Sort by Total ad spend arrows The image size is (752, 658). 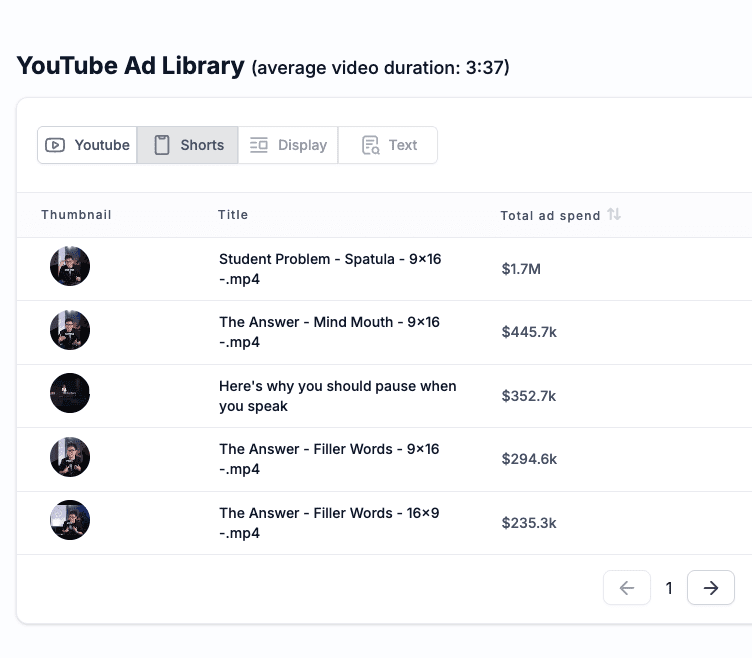pos(614,214)
